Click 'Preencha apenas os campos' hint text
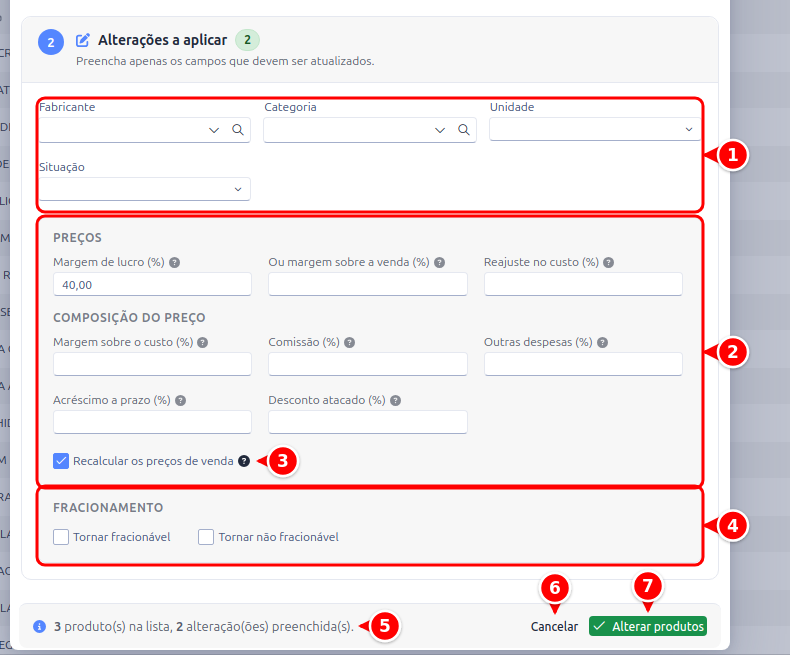 225,61
